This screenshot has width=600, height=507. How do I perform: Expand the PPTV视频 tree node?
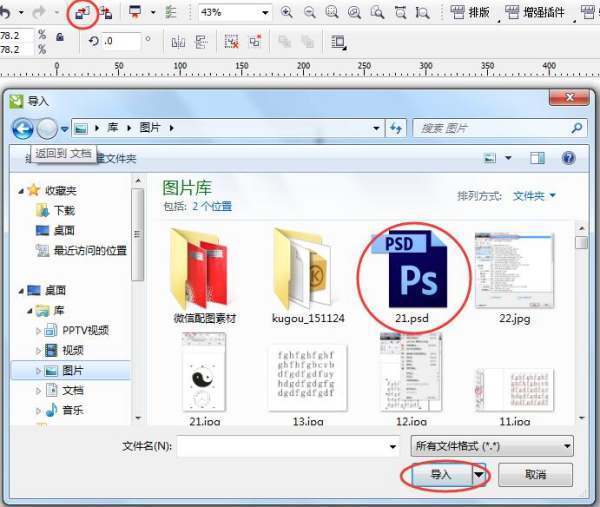point(39,330)
